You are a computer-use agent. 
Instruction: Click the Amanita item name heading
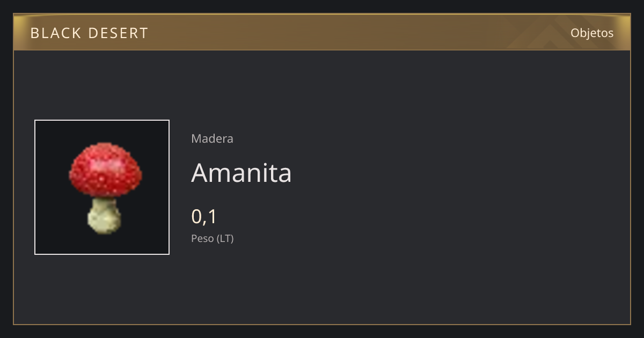click(x=241, y=173)
